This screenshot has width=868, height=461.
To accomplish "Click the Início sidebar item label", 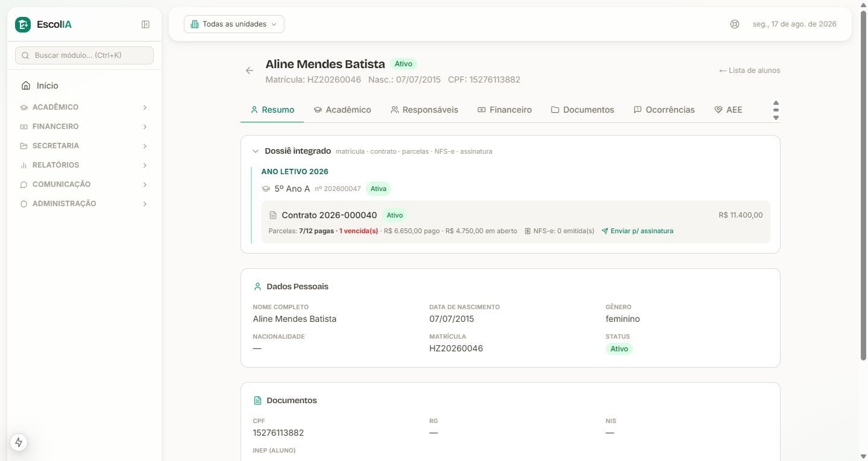I will click(48, 86).
